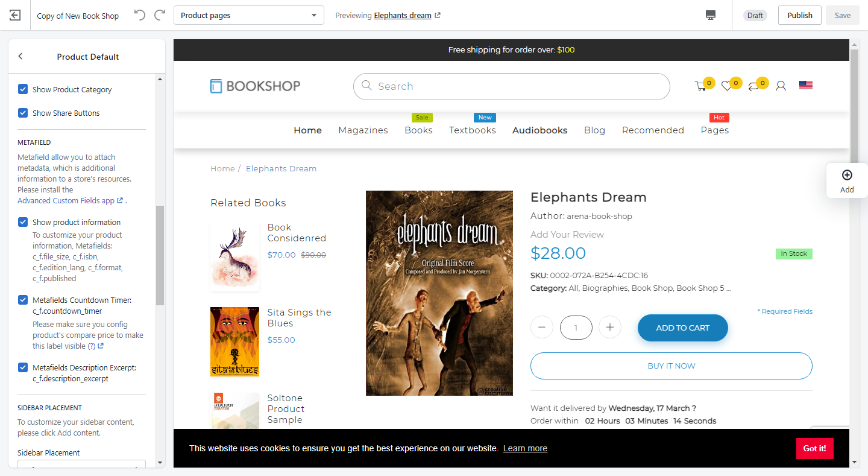Click the Add section plus icon
This screenshot has height=476, width=868.
pyautogui.click(x=847, y=175)
